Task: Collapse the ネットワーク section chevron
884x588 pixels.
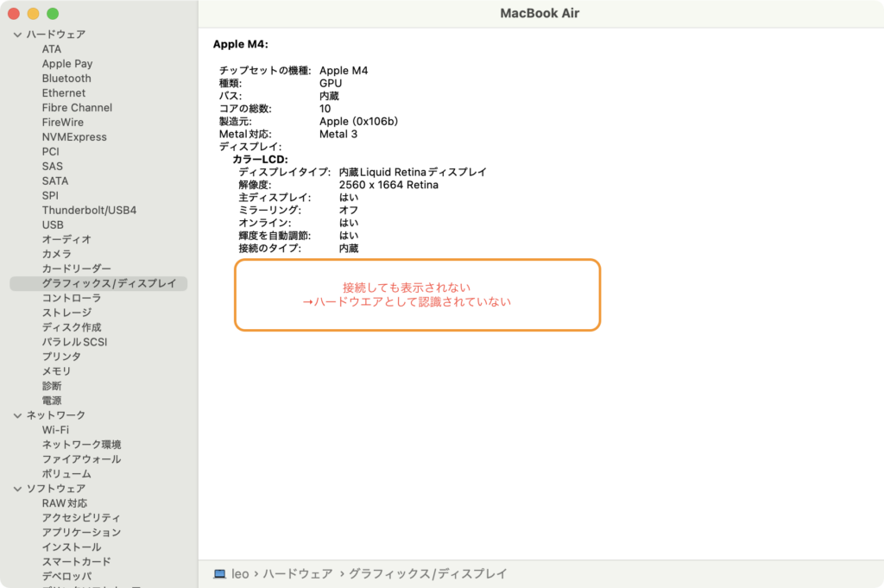Action: pos(17,415)
